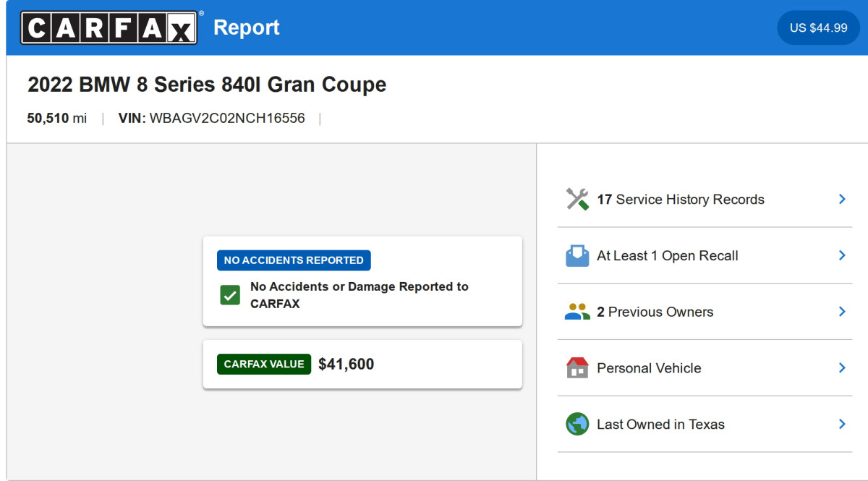868x481 pixels.
Task: Click the previous owners people icon
Action: click(577, 312)
